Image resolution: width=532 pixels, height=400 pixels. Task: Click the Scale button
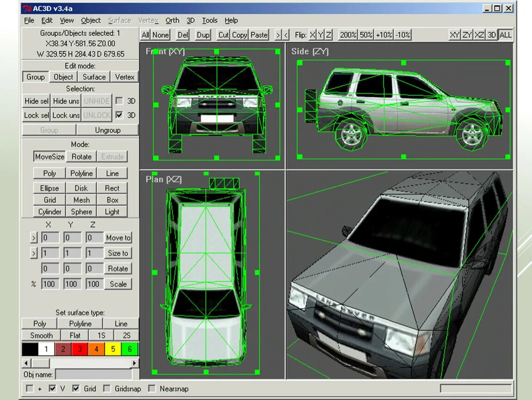coord(118,284)
